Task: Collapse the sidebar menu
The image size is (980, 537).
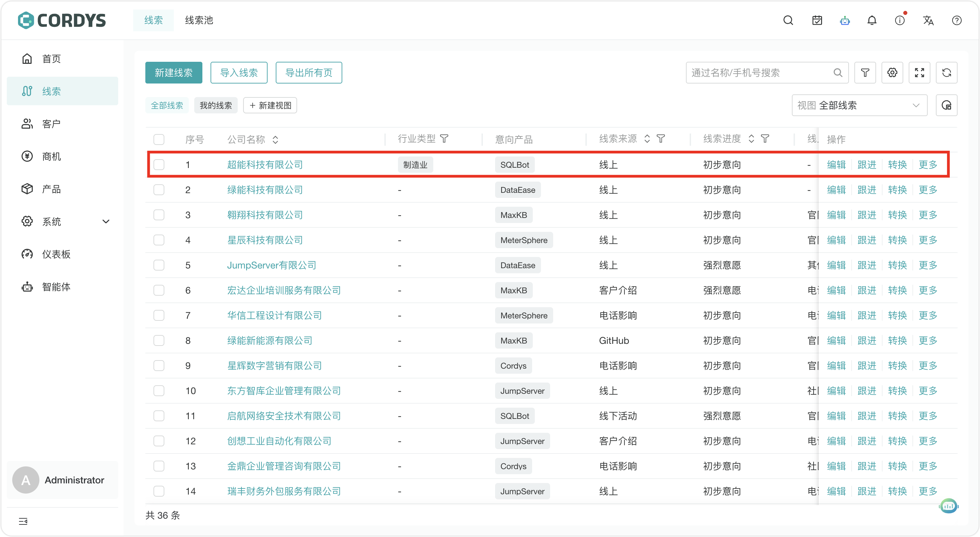Action: tap(23, 521)
